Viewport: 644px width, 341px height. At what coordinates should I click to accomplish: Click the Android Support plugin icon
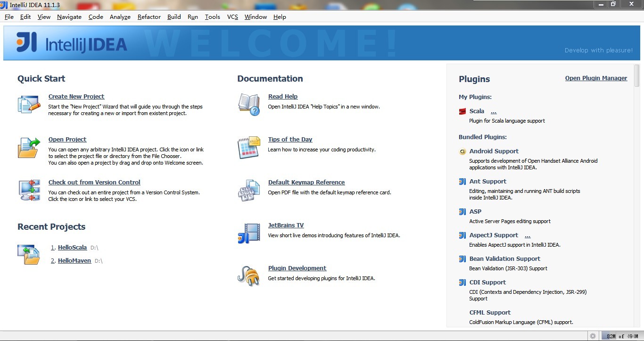(x=462, y=152)
